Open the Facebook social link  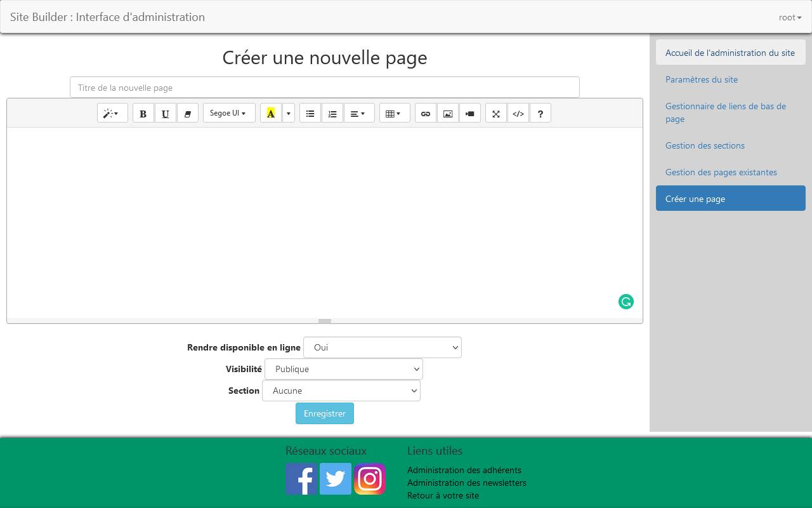301,479
